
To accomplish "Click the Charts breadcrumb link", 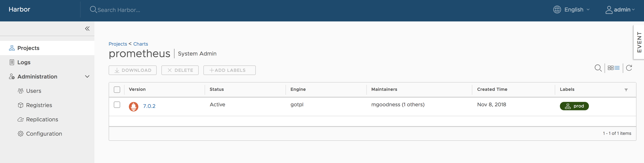I will point(141,44).
